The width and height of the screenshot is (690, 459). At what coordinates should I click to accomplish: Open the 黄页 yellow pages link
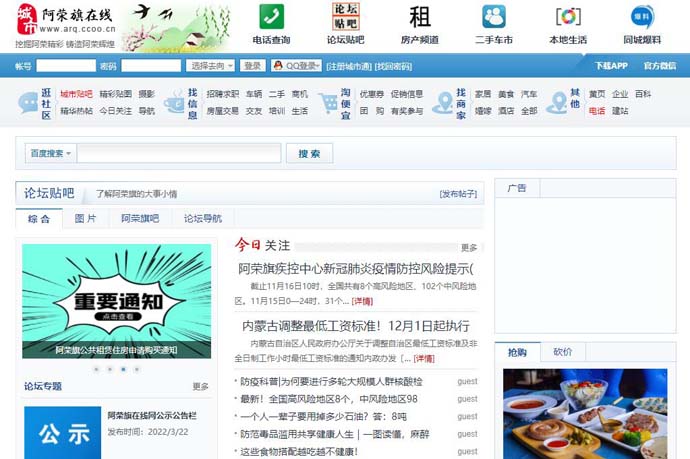click(x=597, y=94)
